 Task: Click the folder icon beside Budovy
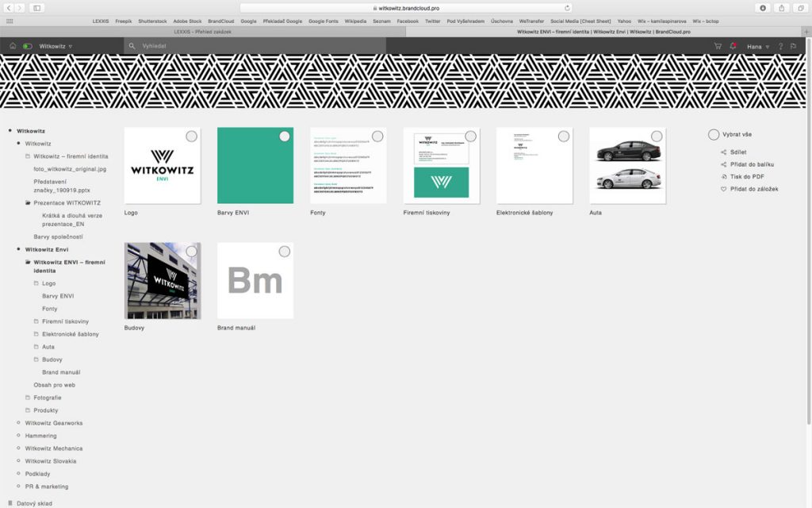tap(36, 360)
